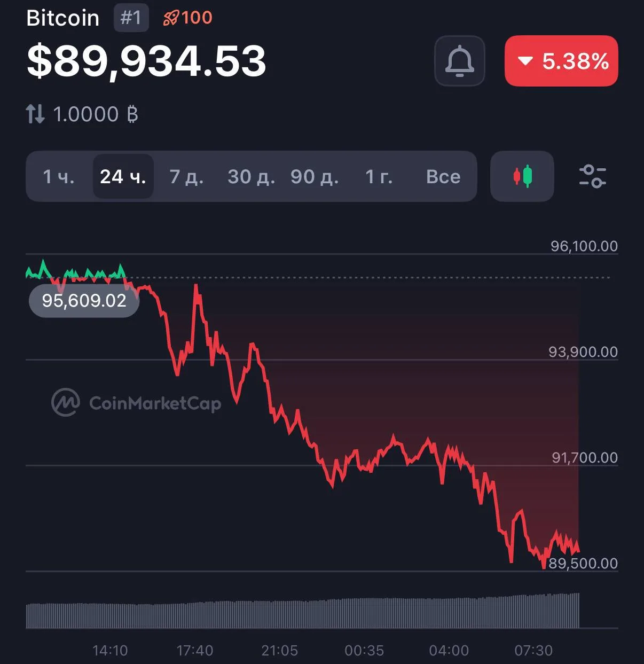Image resolution: width=644 pixels, height=664 pixels.
Task: Toggle candlestick chart view
Action: 522,176
